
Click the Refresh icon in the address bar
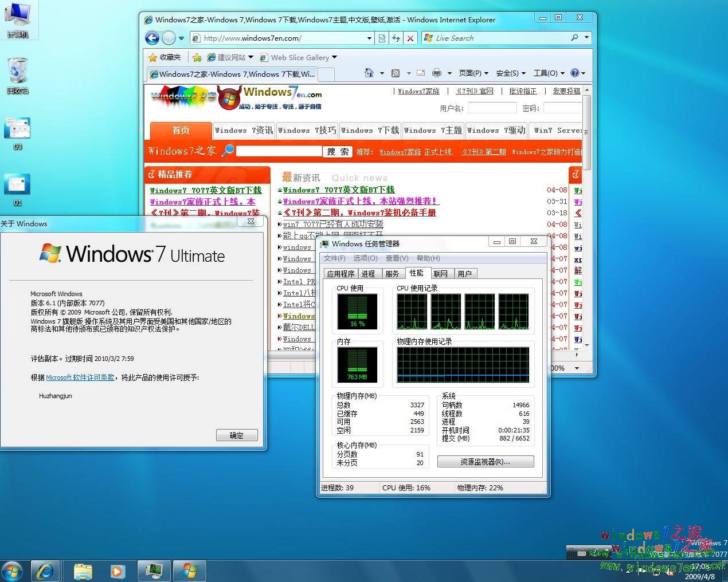pyautogui.click(x=396, y=38)
